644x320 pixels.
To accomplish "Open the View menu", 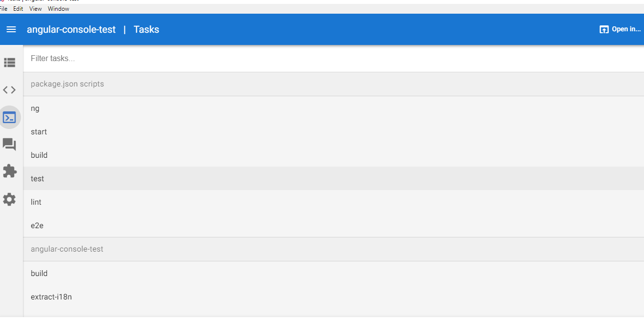I will [x=36, y=9].
